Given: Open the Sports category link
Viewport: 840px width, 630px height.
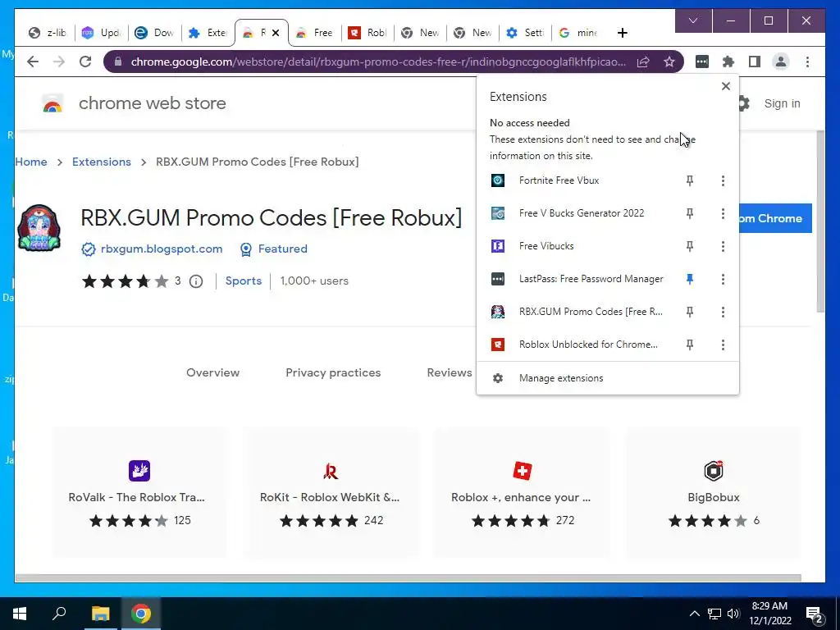Looking at the screenshot, I should coord(243,281).
